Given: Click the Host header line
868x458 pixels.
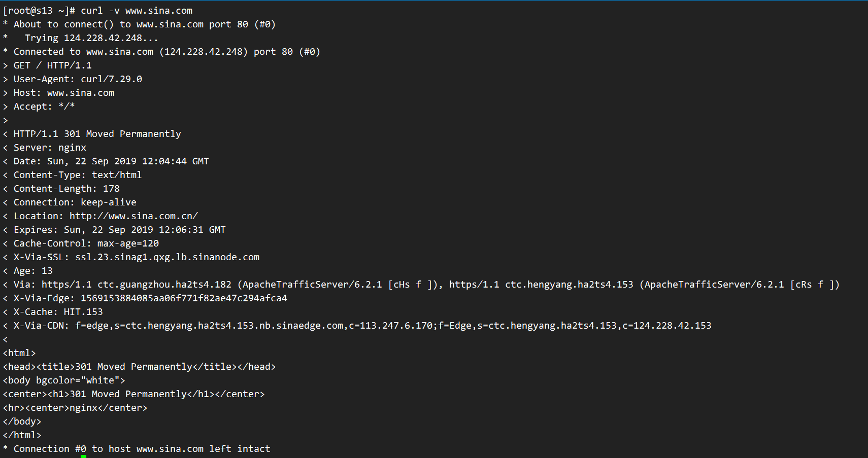Looking at the screenshot, I should click(x=63, y=93).
